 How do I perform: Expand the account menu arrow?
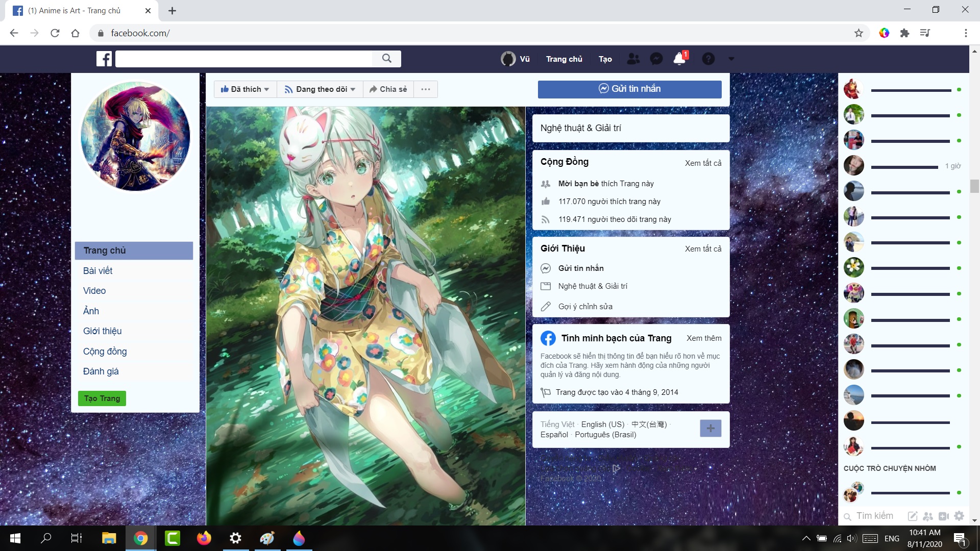click(x=731, y=59)
